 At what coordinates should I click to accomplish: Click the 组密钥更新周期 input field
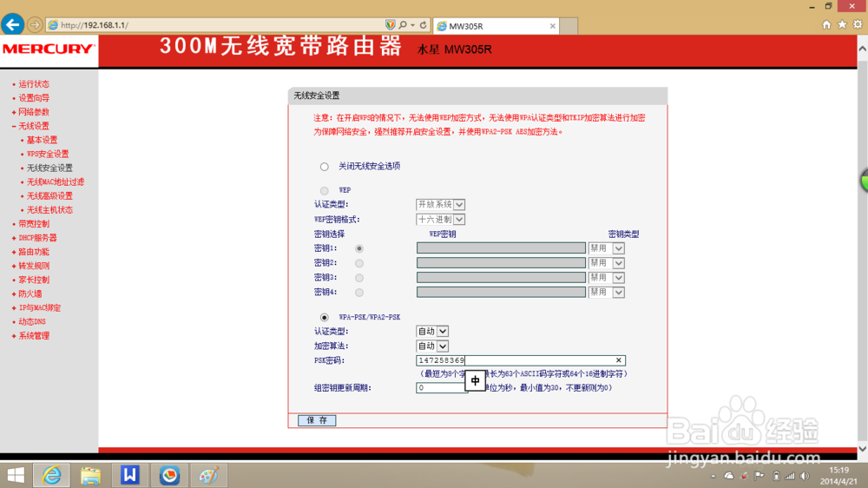442,388
